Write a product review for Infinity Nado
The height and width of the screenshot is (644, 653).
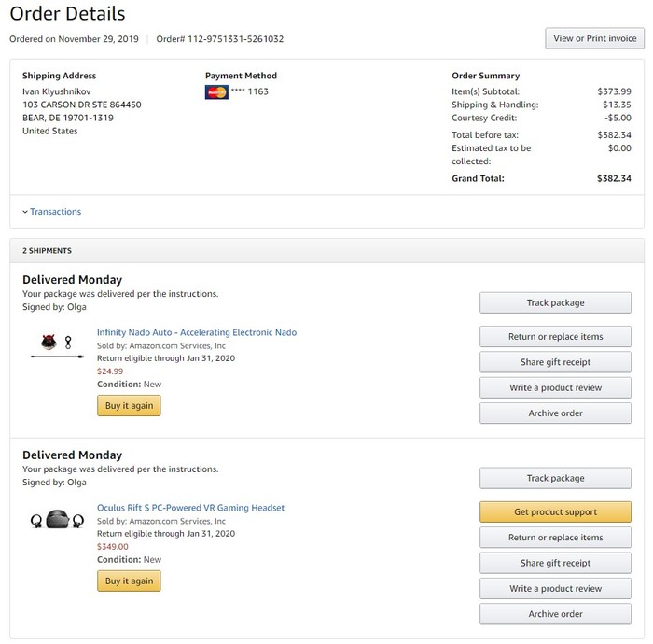tap(555, 387)
